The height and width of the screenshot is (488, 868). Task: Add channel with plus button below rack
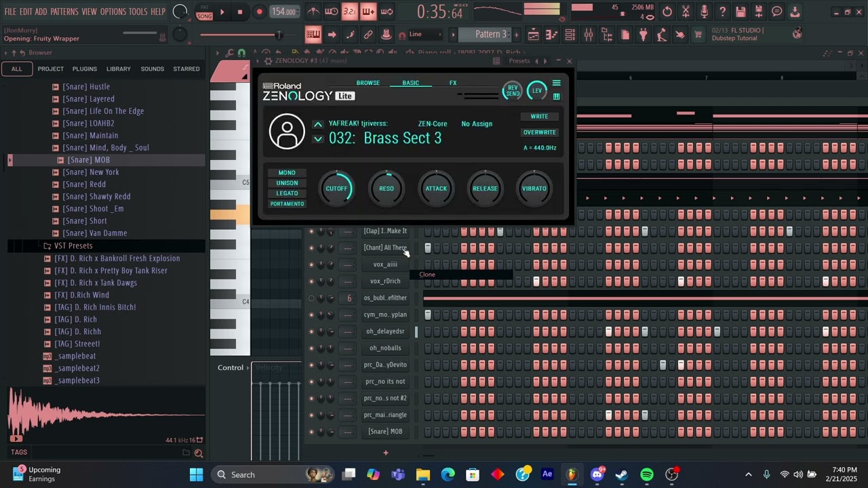385,452
